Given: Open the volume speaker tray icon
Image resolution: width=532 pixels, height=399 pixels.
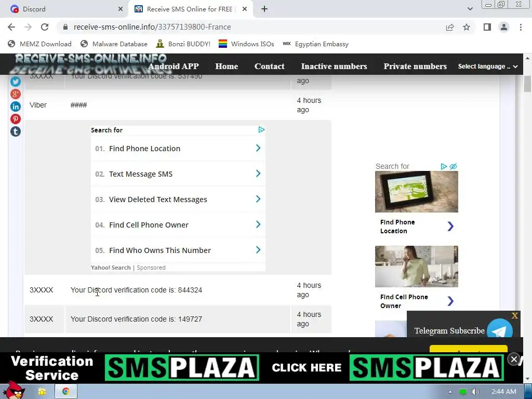Looking at the screenshot, I should (x=475, y=392).
